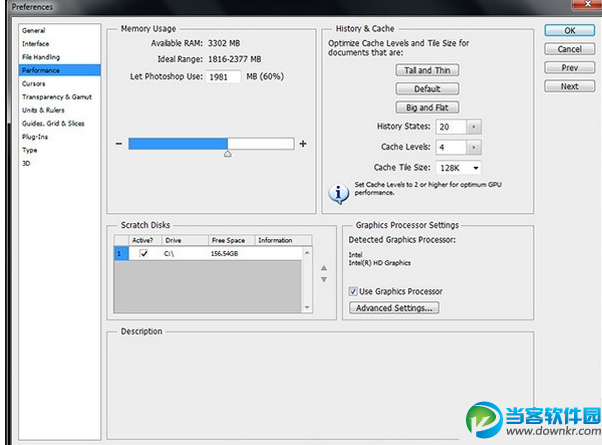
Task: Click scratch disks scrollbar down arrow
Action: click(307, 307)
